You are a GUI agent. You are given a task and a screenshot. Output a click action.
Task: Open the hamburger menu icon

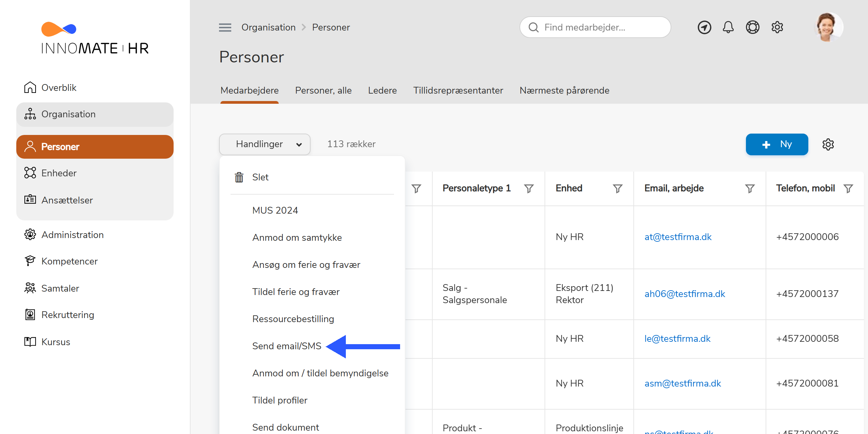(225, 27)
